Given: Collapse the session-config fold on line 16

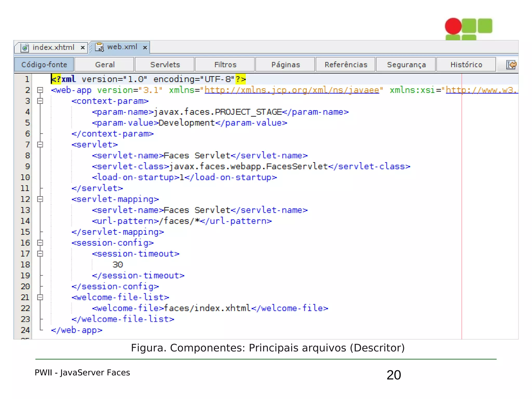Looking at the screenshot, I should coord(40,243).
